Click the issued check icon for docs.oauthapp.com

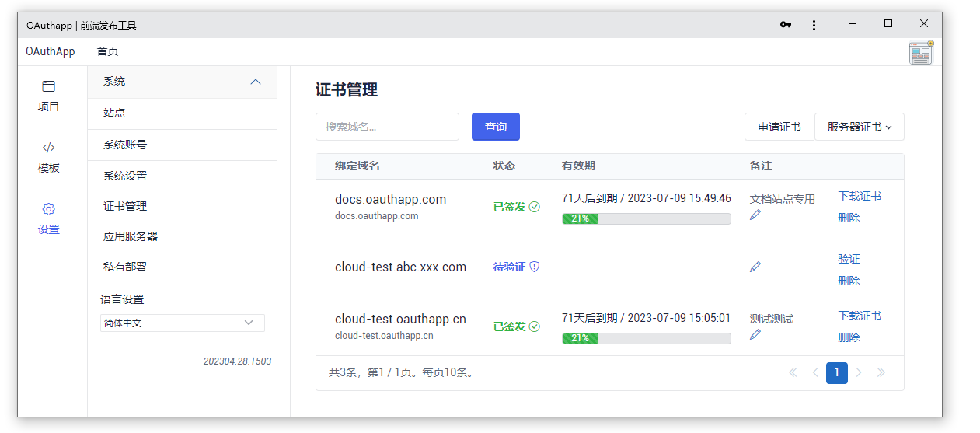coord(535,207)
